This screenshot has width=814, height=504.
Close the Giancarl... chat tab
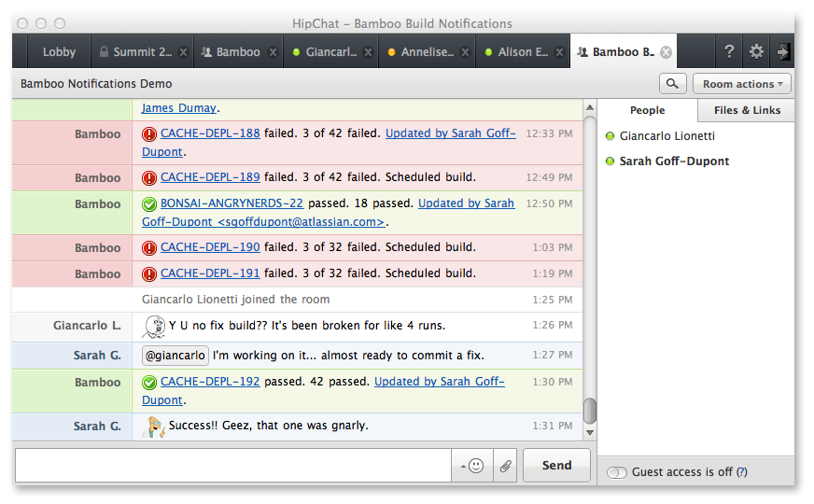368,52
